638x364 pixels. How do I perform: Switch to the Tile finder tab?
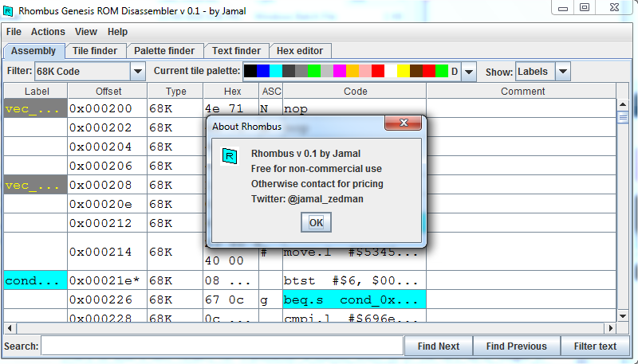95,51
